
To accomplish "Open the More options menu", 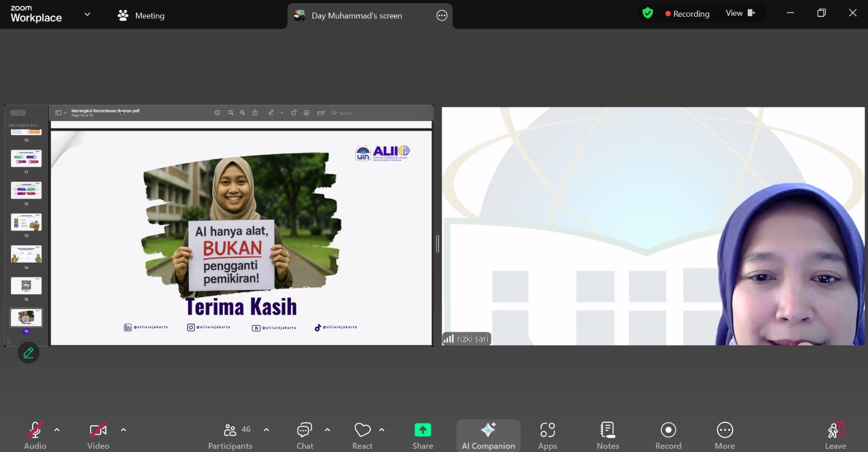I will 725,436.
